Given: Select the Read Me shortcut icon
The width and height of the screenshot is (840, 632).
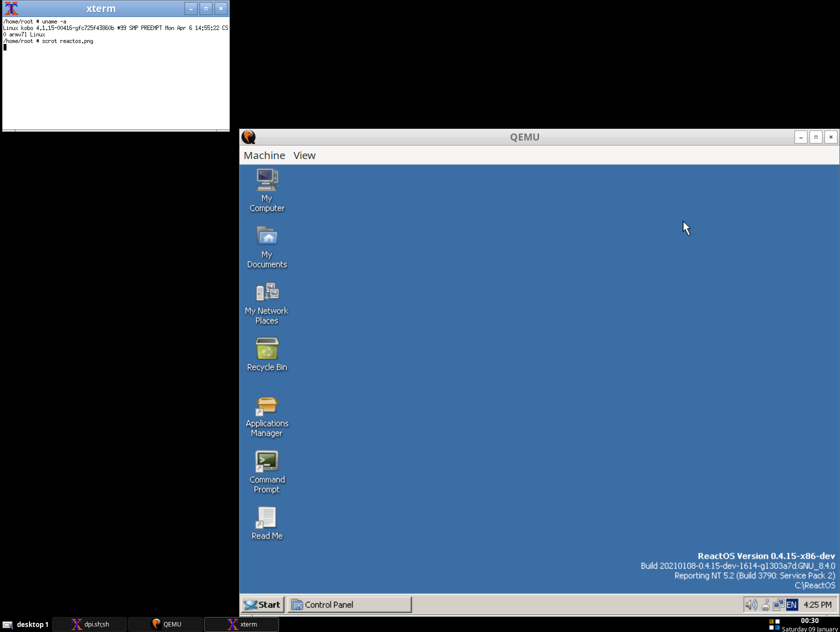Looking at the screenshot, I should 267,517.
